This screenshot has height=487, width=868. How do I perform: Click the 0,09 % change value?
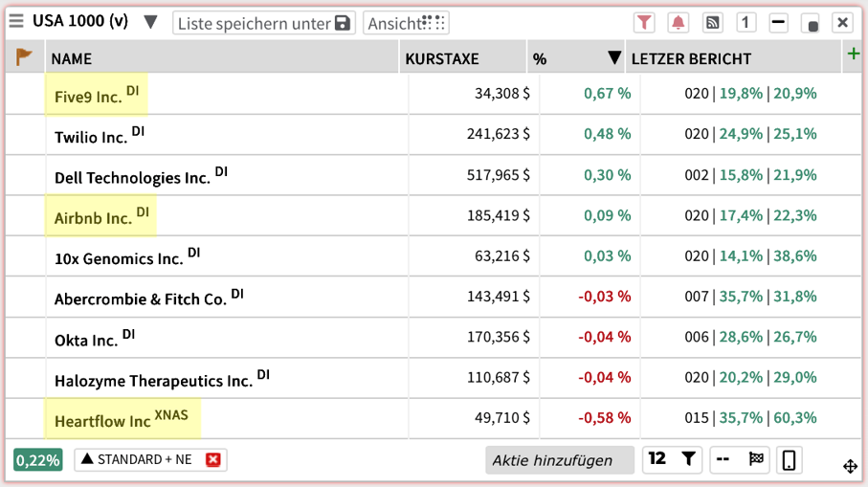point(608,215)
